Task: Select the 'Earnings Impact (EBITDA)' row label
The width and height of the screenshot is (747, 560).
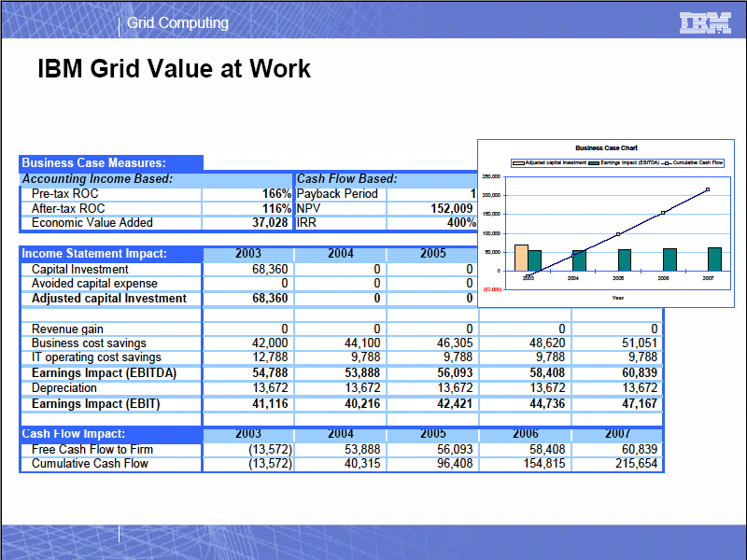Action: click(x=104, y=372)
